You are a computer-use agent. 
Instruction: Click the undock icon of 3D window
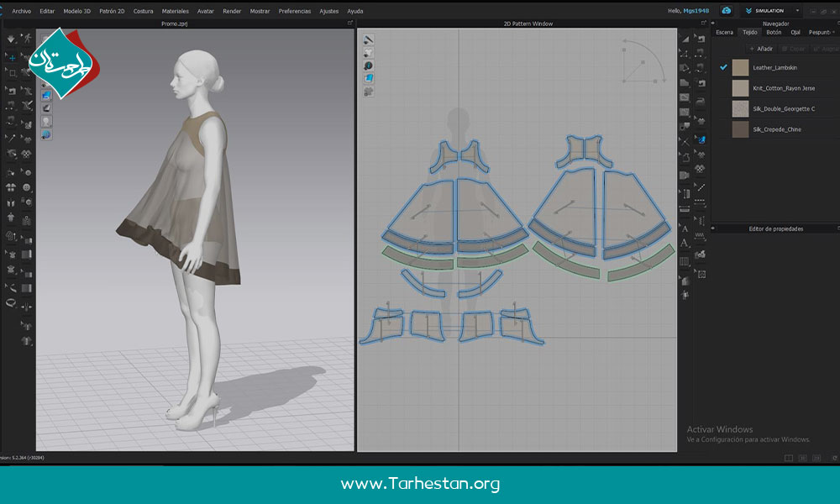(349, 24)
